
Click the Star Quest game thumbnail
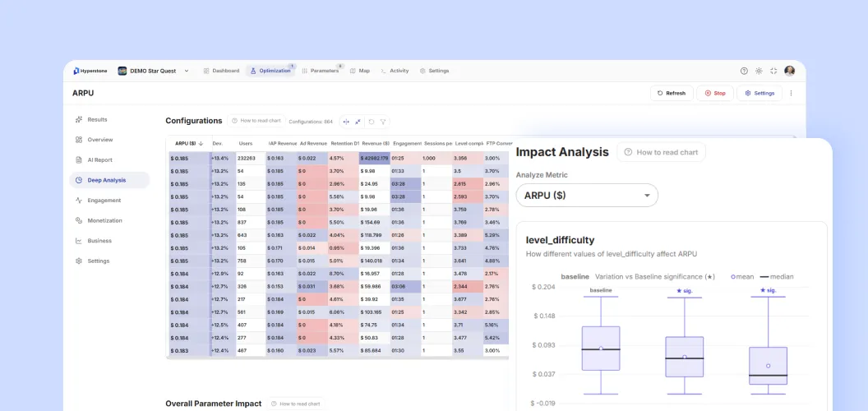[122, 71]
